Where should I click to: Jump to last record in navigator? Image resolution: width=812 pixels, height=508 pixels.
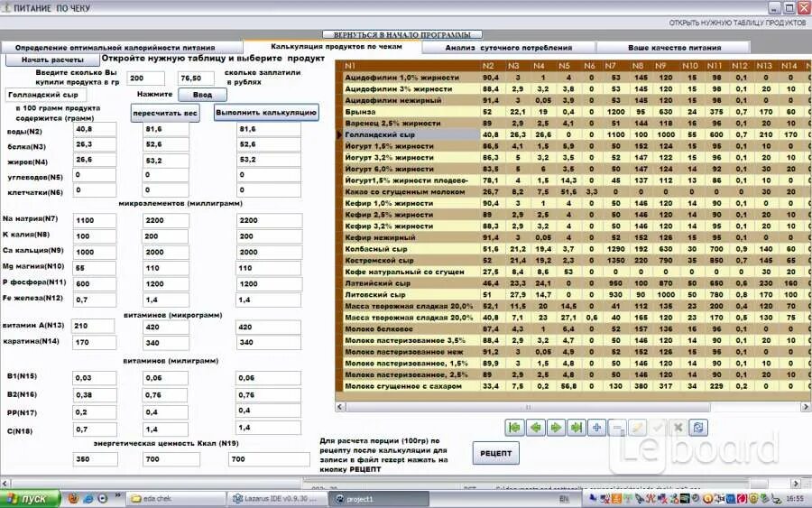(576, 428)
